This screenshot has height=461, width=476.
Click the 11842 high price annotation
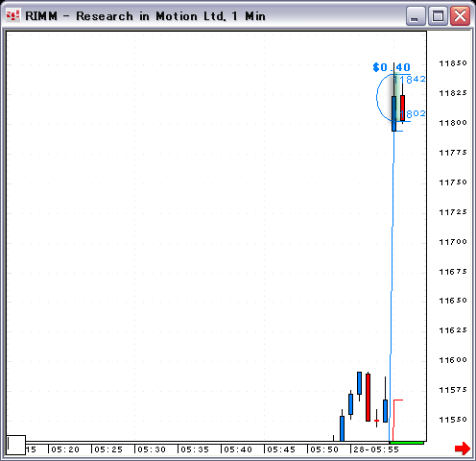[x=411, y=79]
